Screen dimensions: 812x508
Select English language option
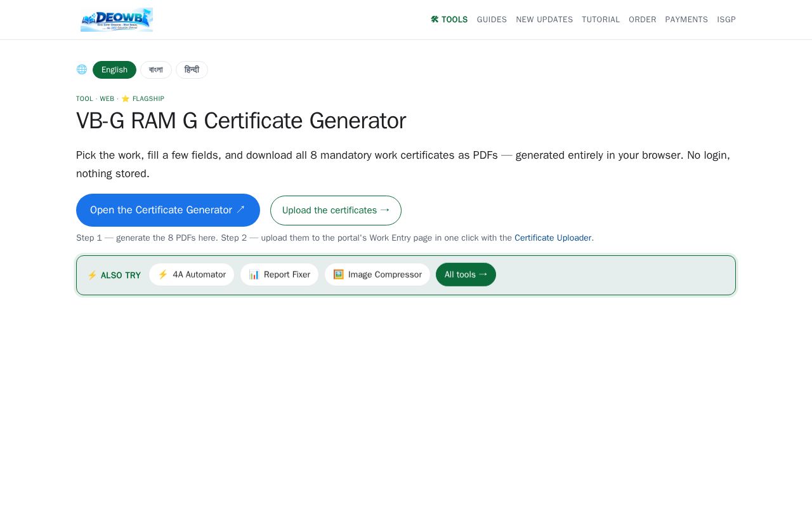[x=114, y=70]
